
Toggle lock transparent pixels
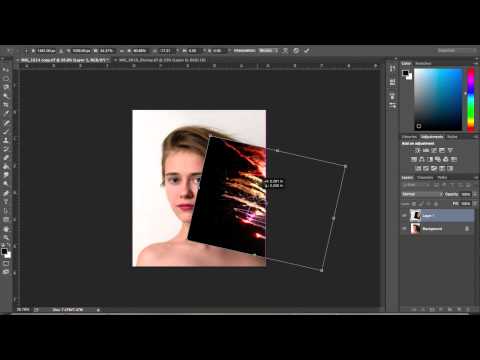(414, 204)
